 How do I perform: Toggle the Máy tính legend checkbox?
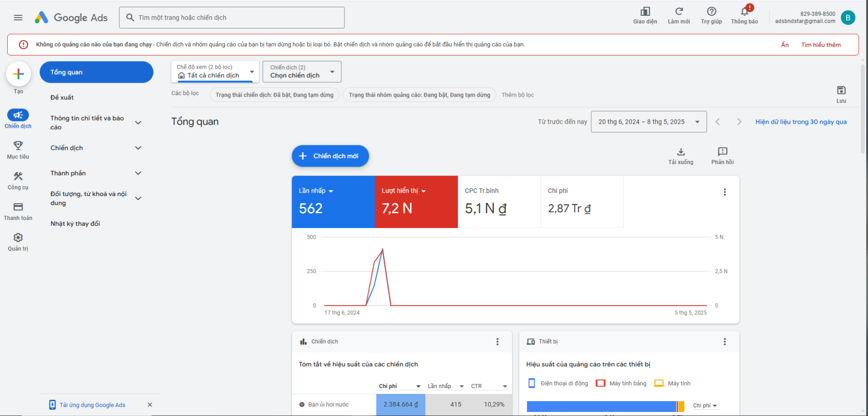(659, 383)
